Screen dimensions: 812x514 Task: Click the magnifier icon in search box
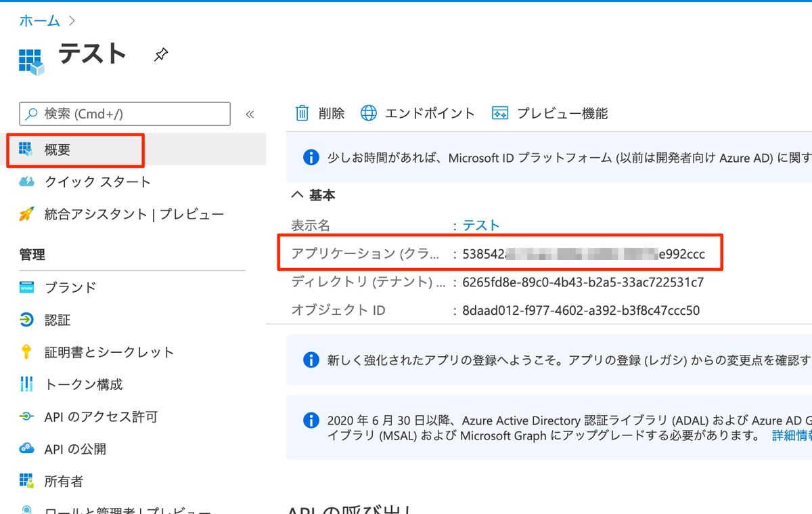pos(32,114)
